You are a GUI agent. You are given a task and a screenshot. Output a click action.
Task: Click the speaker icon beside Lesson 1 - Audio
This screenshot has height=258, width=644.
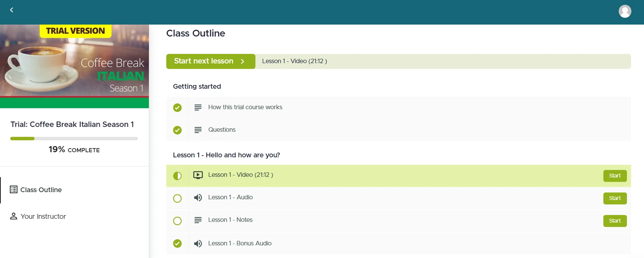coord(198,198)
